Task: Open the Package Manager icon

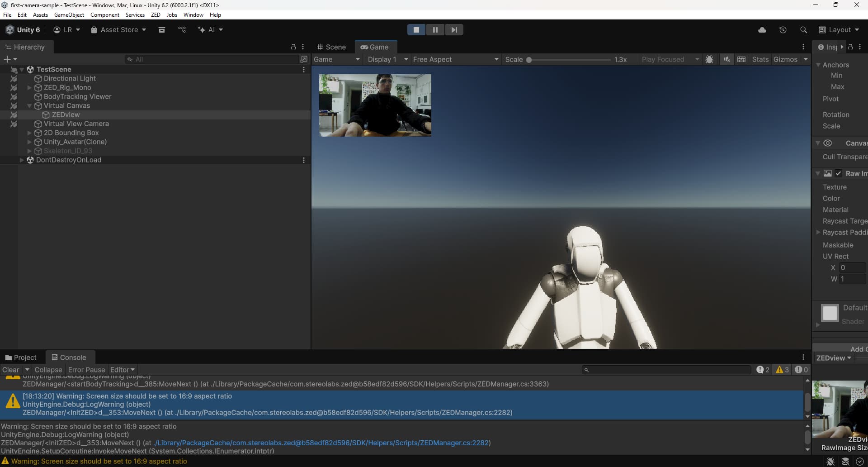Action: (x=161, y=30)
